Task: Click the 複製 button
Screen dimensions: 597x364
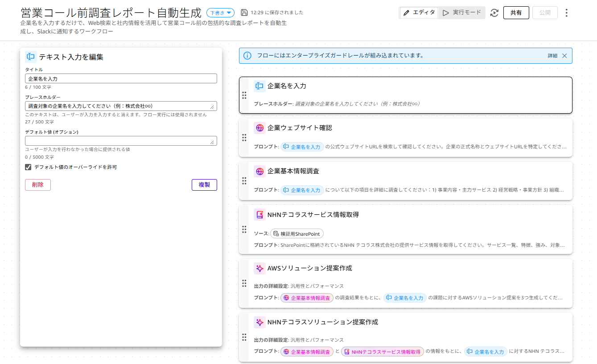Action: pos(204,185)
